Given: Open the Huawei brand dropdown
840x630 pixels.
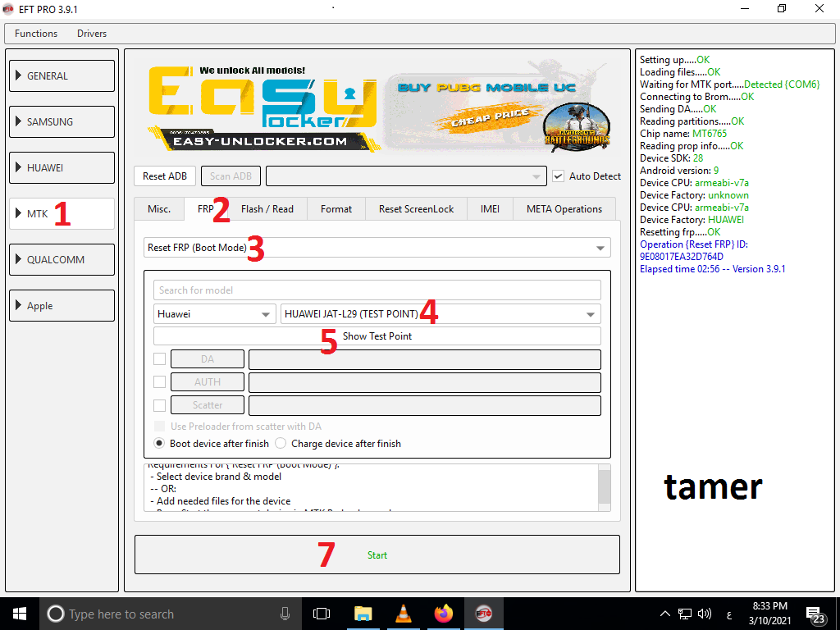Looking at the screenshot, I should coord(214,314).
